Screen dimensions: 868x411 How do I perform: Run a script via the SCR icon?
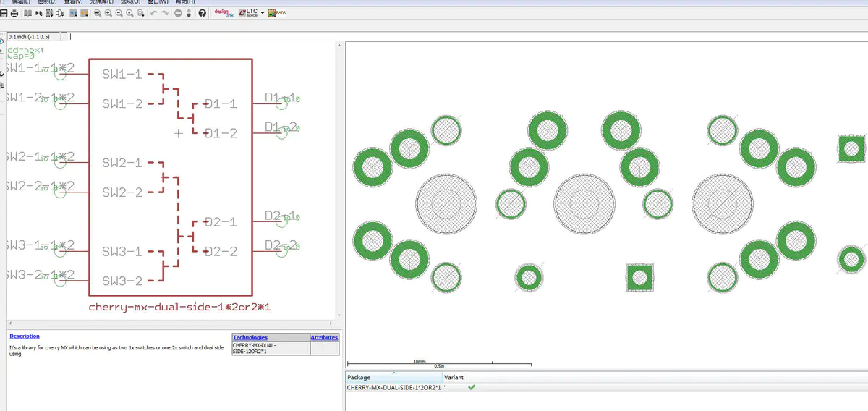(x=74, y=13)
